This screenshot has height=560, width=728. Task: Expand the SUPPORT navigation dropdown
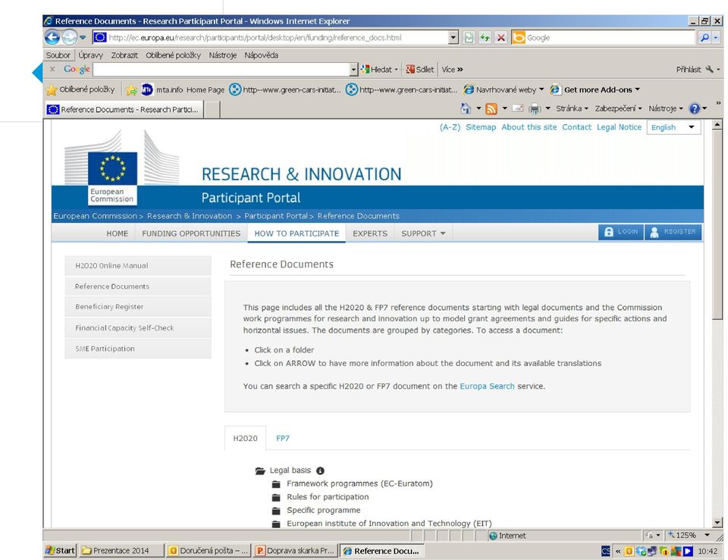(423, 233)
